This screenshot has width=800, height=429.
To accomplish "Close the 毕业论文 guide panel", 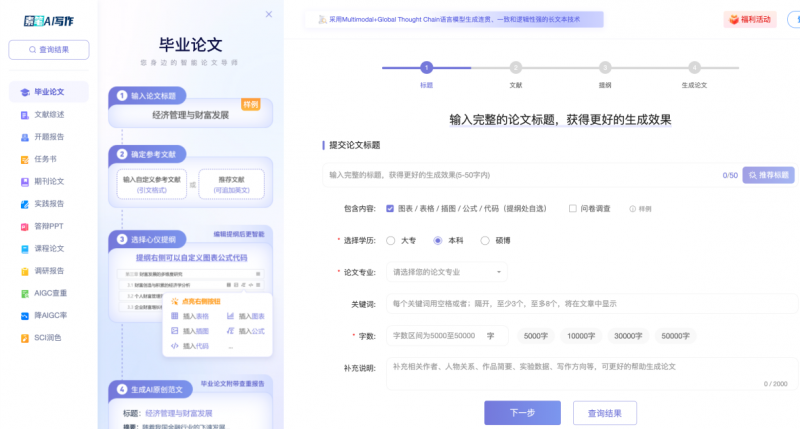I will coord(269,14).
